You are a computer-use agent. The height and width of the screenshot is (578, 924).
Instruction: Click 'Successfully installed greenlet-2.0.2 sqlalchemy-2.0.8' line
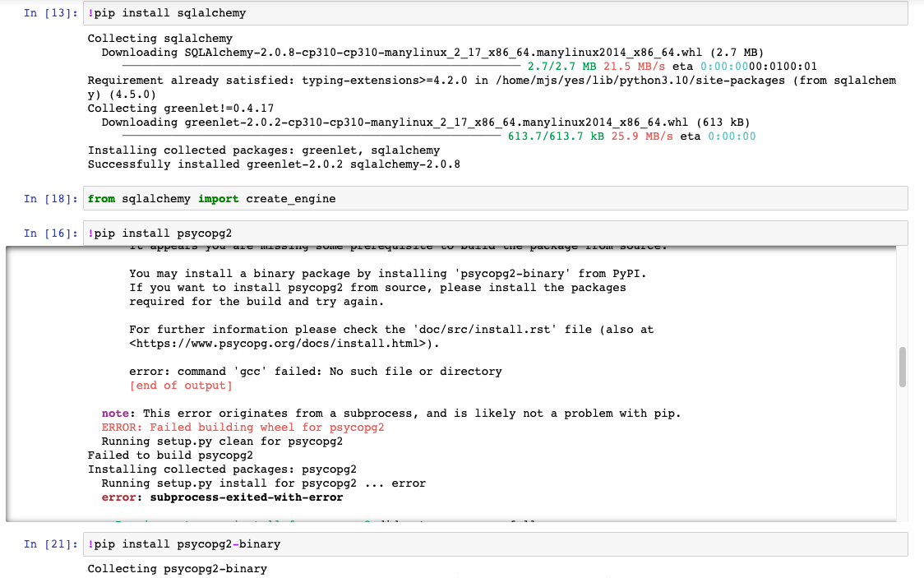274,164
